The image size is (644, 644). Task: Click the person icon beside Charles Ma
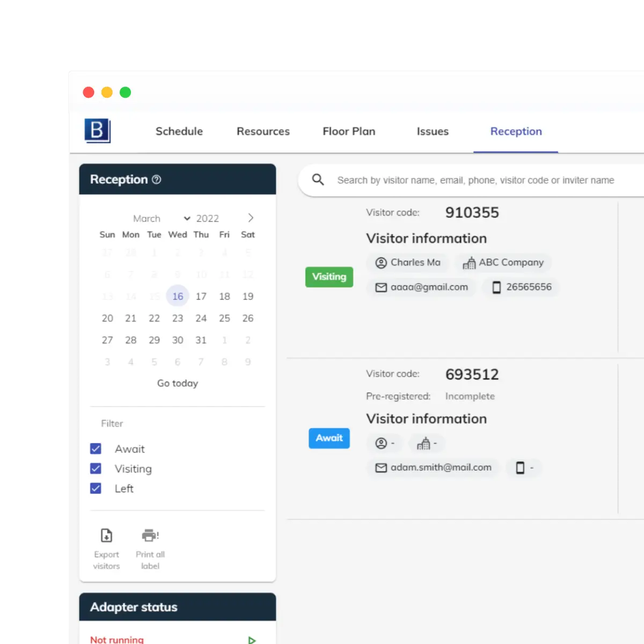tap(381, 262)
